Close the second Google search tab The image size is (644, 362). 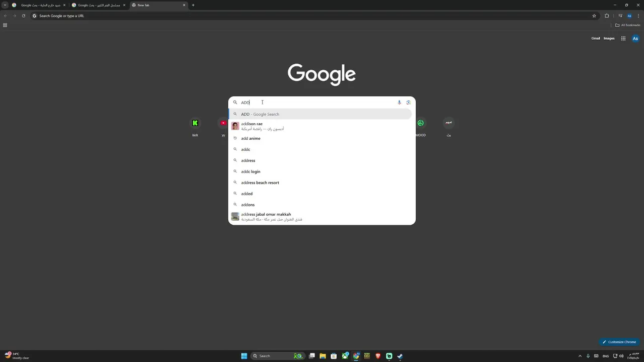point(124,5)
